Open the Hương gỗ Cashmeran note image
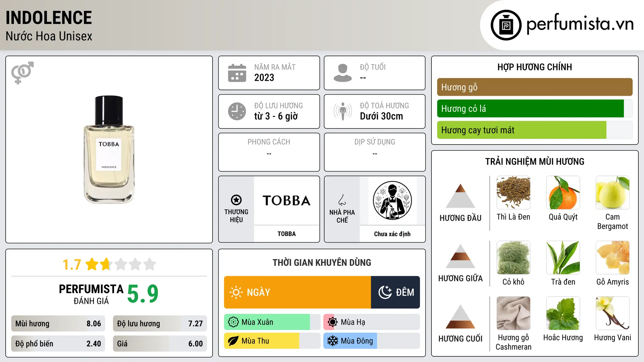This screenshot has height=362, width=644. pos(514,313)
